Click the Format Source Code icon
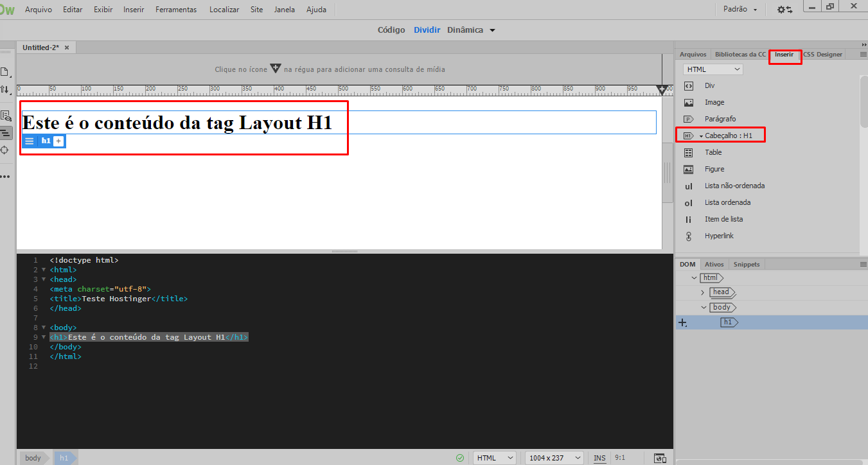Image resolution: width=868 pixels, height=465 pixels. 5,133
